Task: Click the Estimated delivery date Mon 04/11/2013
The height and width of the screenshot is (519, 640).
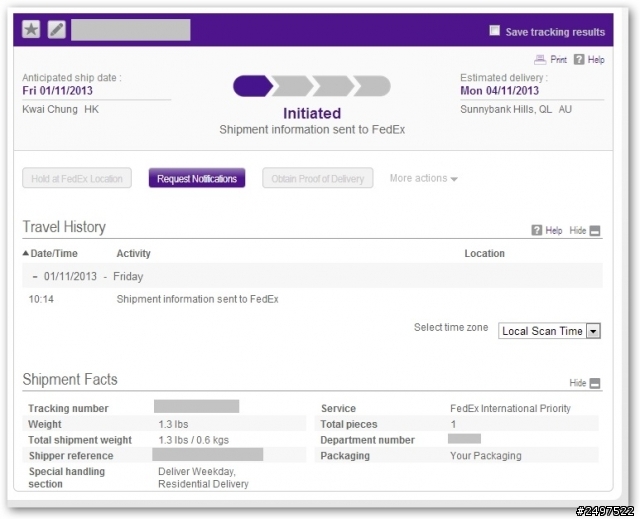Action: (x=500, y=91)
